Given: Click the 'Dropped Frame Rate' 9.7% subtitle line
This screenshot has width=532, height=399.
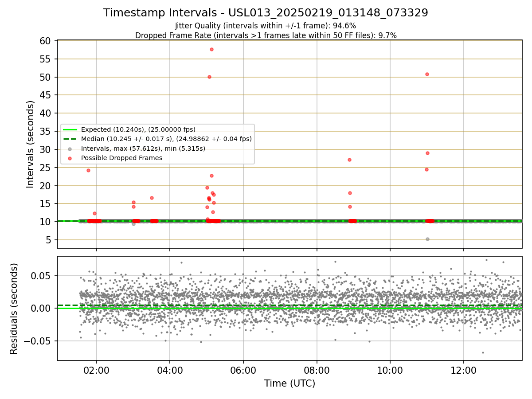Looking at the screenshot, I should 266,35.
